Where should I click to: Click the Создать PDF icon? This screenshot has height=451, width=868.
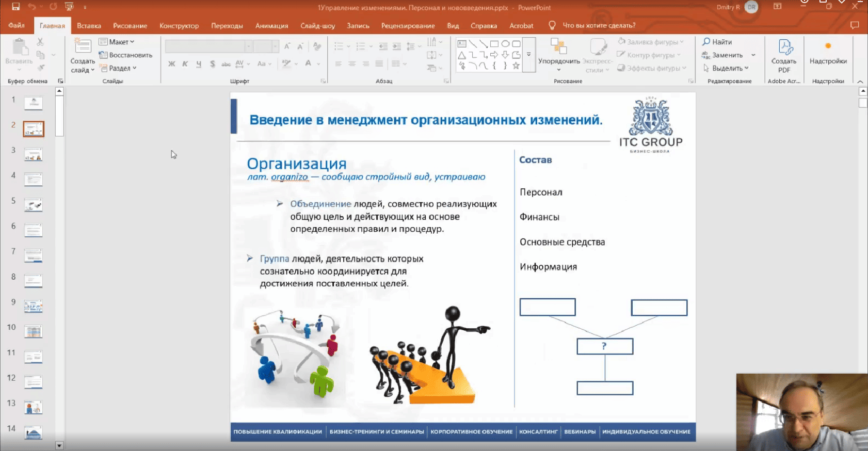(x=784, y=55)
